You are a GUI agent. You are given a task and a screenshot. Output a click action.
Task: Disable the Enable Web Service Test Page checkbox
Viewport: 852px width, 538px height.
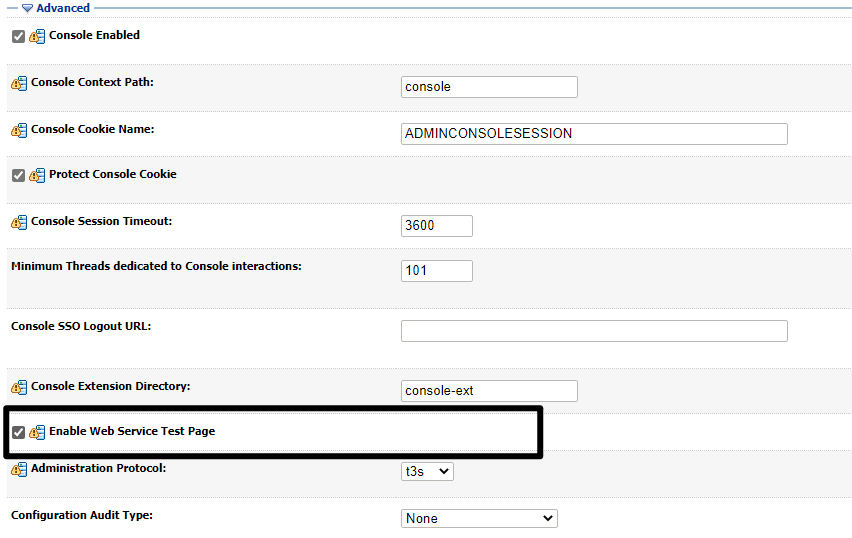point(18,432)
